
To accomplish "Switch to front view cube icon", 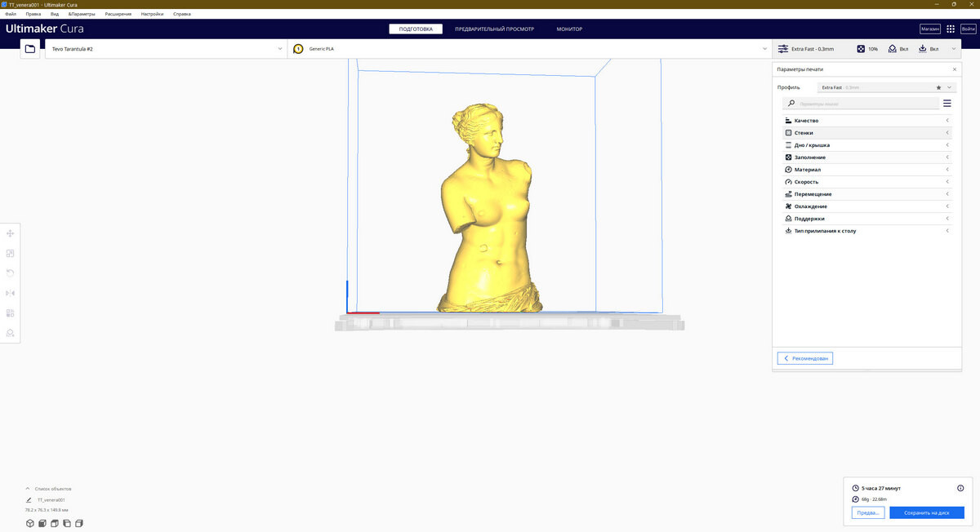I will click(x=42, y=523).
